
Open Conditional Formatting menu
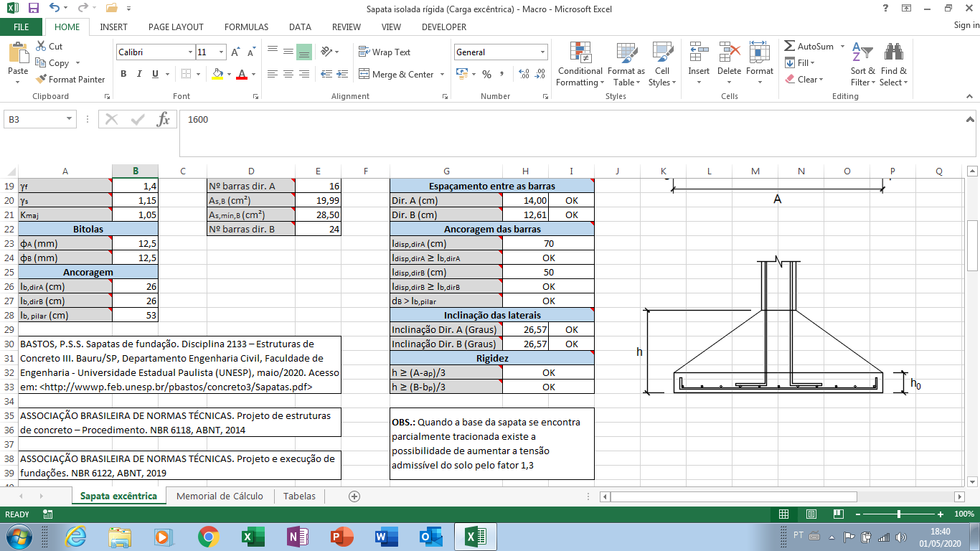pos(580,64)
